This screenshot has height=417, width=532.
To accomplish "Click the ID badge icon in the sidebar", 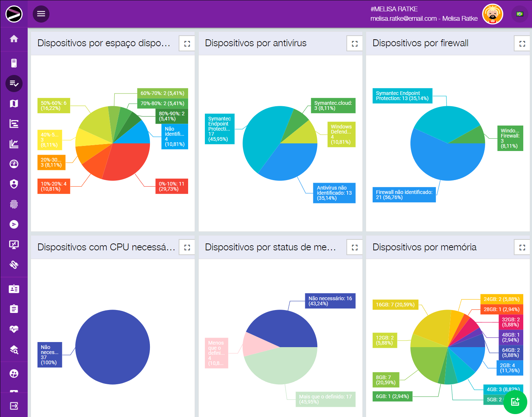I will point(14,289).
